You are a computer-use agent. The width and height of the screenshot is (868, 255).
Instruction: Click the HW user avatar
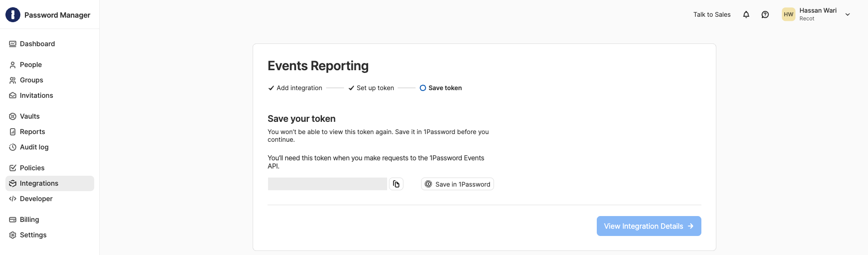click(x=789, y=14)
